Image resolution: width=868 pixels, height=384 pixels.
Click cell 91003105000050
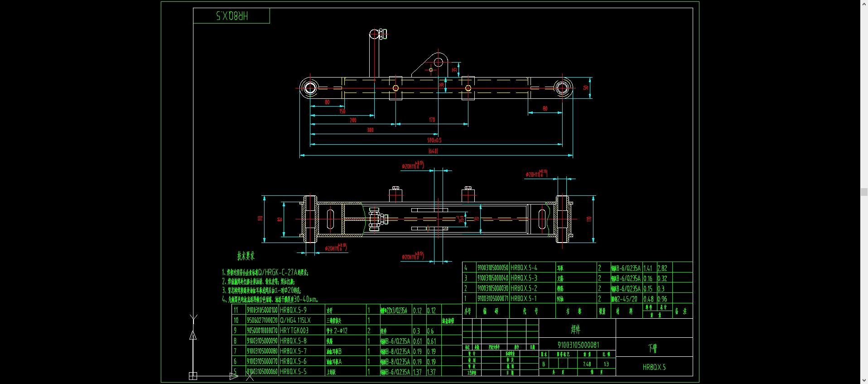pos(493,268)
